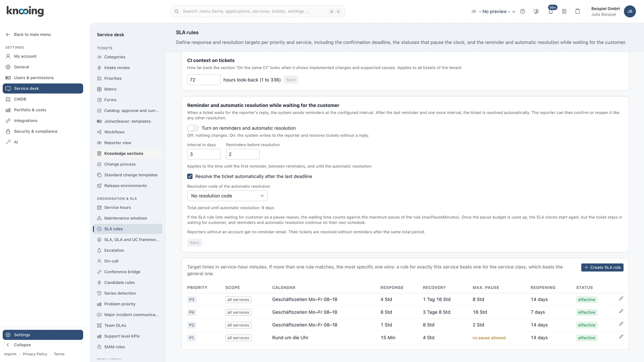Screen dimensions: 644x362
Task: Click the Reminders before resolution input
Action: 243,154
